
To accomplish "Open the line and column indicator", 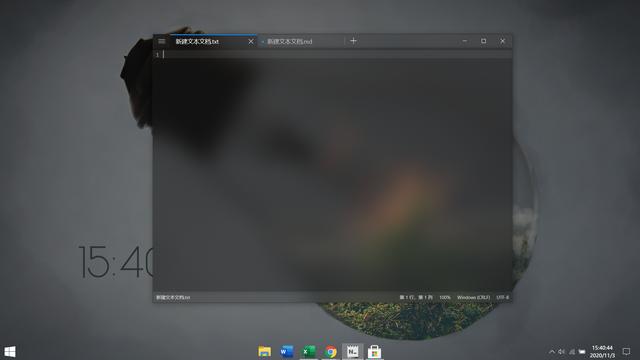I will click(416, 298).
